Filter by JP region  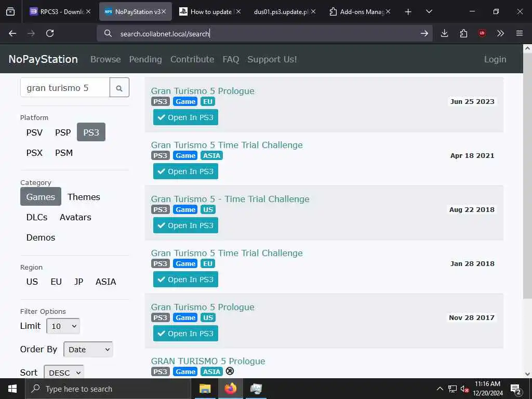click(79, 282)
